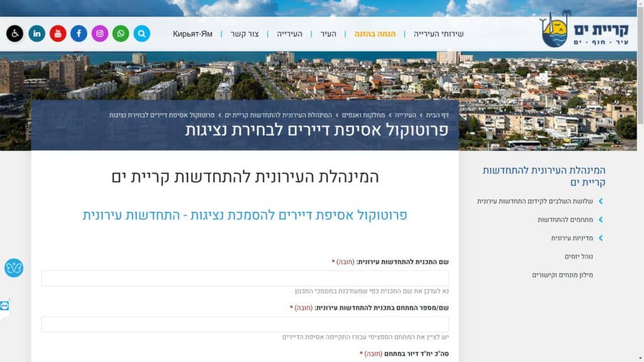This screenshot has height=362, width=644.
Task: Focus the 'שם התכנית להתחדשות עירונית' field
Action: 245,278
